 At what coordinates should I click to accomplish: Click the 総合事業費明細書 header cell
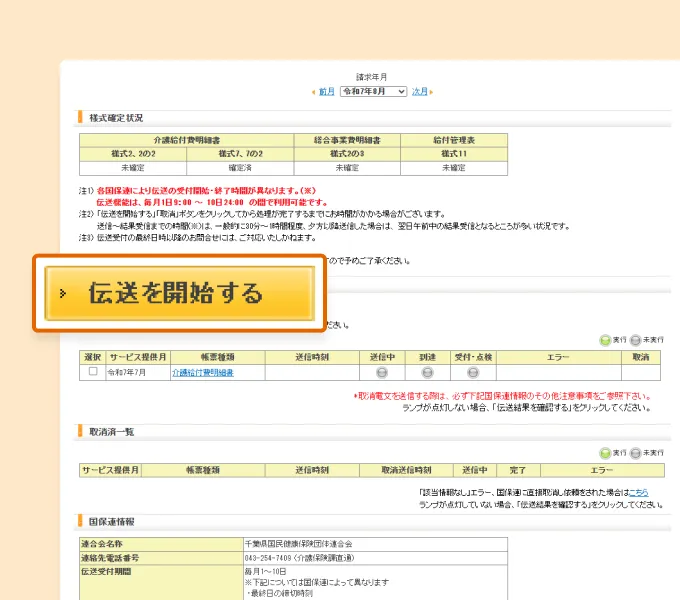(347, 140)
